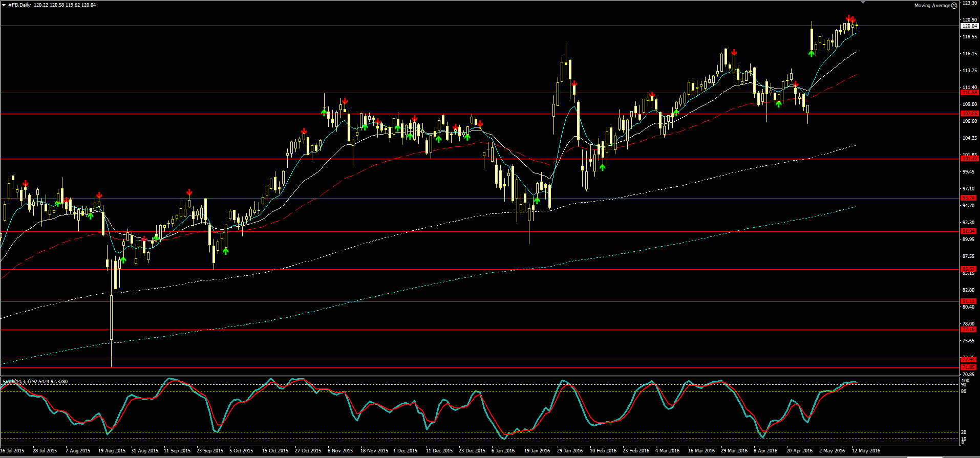Click the 23 Sep 2015 date label

tap(210, 451)
